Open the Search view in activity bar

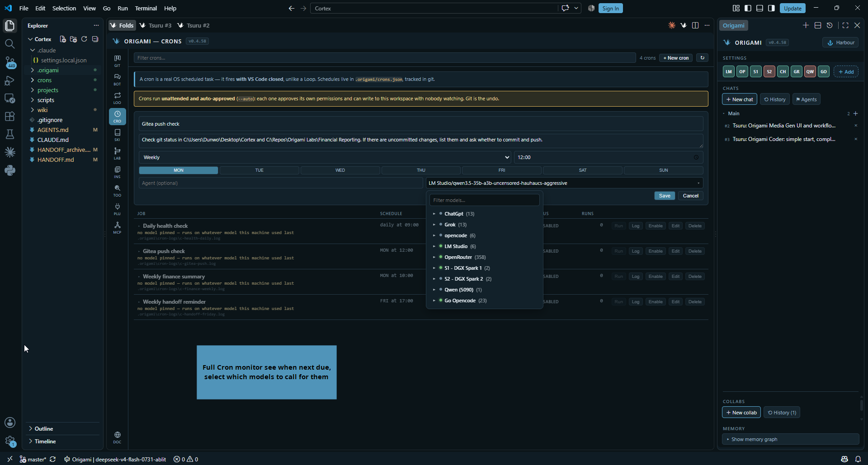point(9,44)
